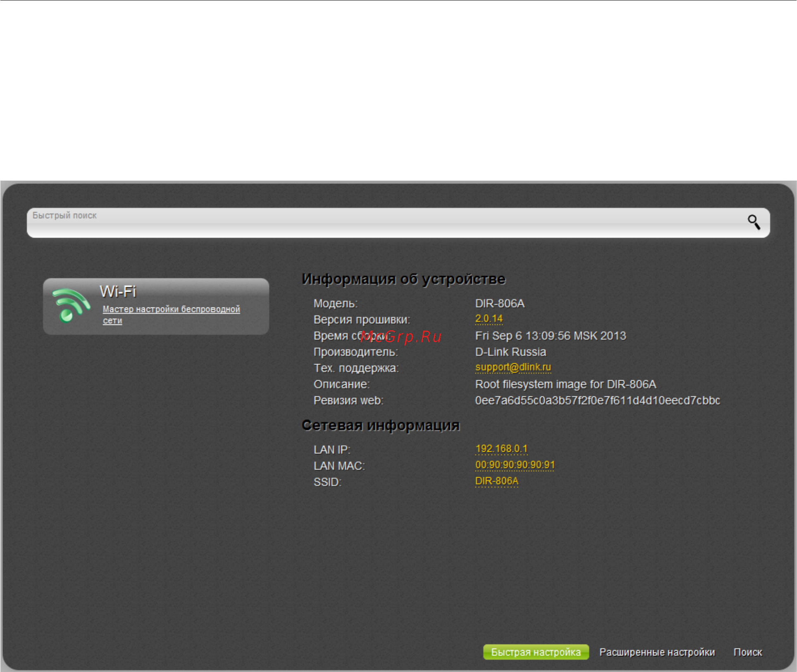Click the Сетевая информация heading
Image resolution: width=797 pixels, height=672 pixels.
tap(381, 425)
